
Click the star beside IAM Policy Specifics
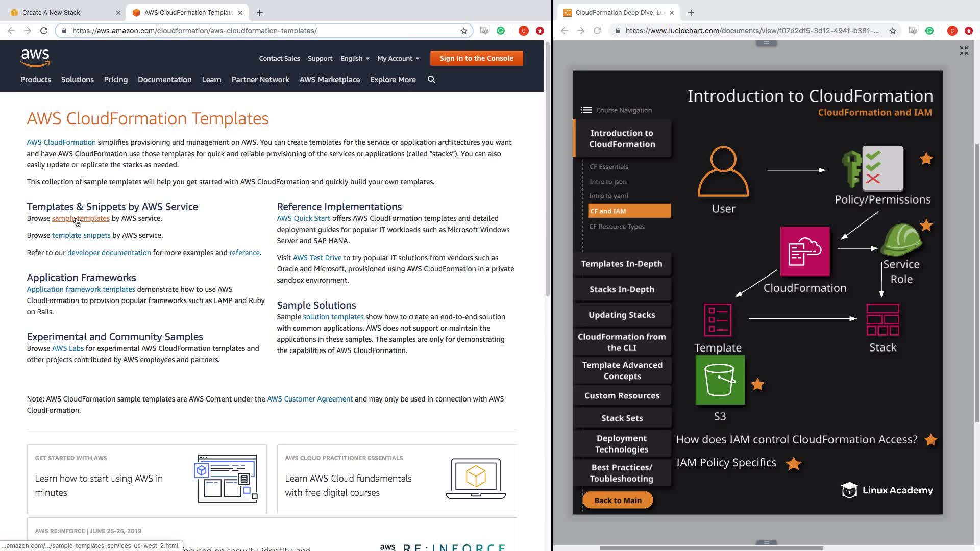pyautogui.click(x=793, y=463)
